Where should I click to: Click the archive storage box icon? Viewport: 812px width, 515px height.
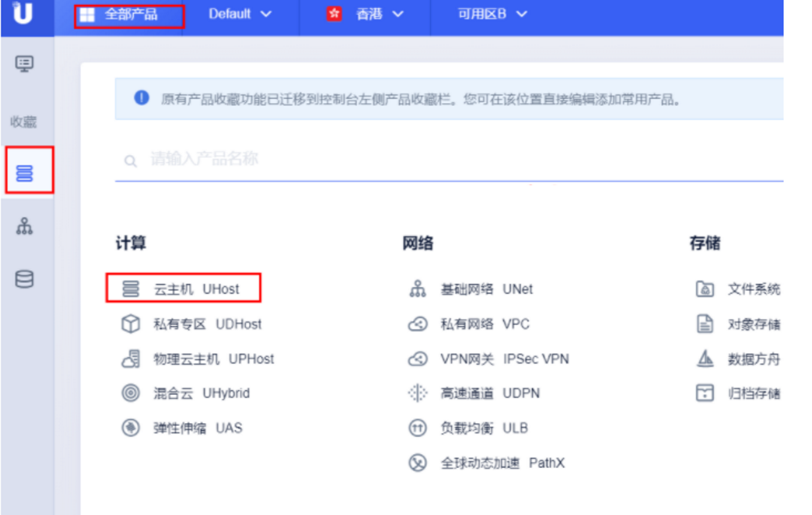click(705, 393)
